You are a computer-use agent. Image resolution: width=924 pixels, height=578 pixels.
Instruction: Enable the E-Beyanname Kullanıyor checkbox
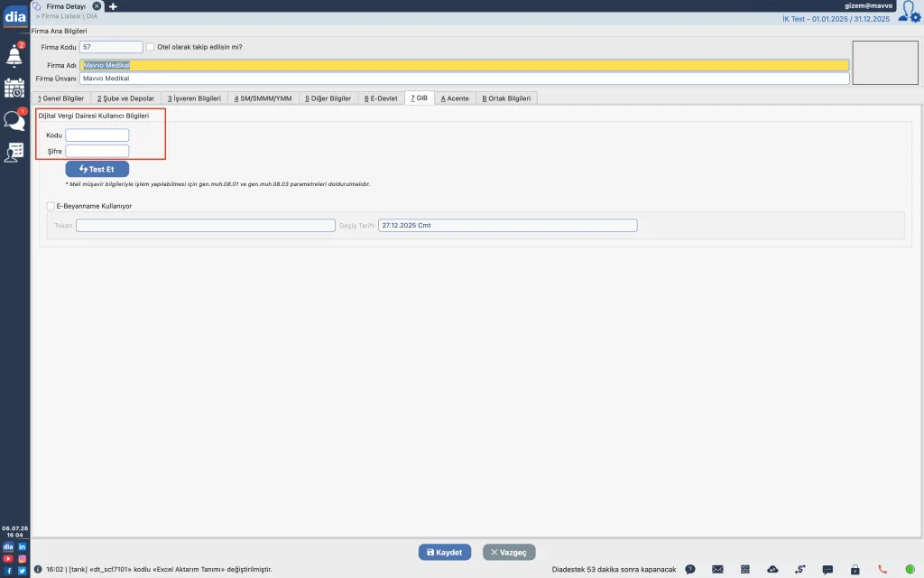[51, 206]
